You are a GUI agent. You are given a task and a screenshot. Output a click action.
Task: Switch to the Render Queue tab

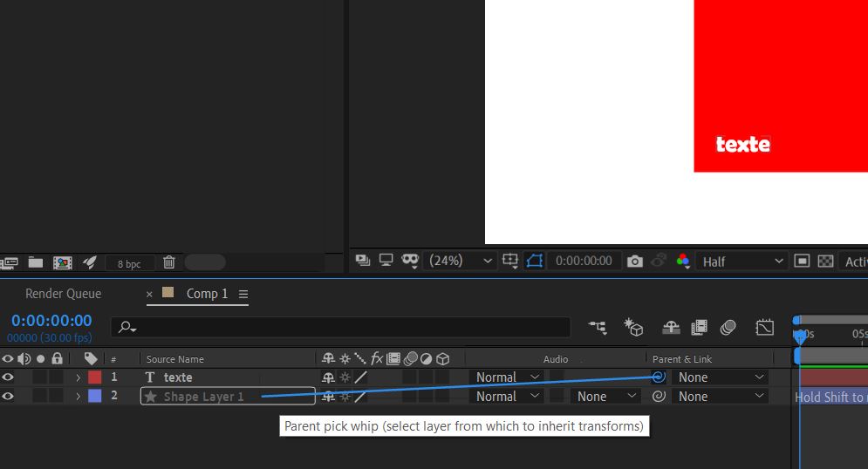[x=63, y=294]
